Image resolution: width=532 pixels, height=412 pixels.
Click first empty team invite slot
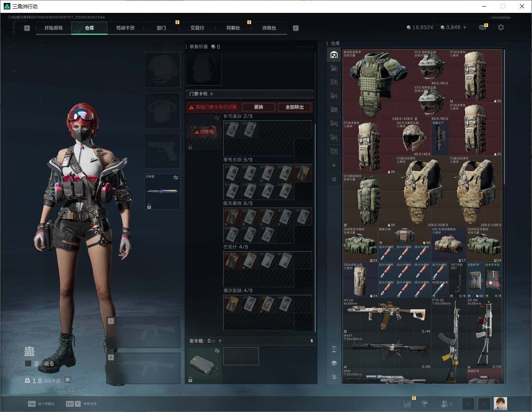468,403
